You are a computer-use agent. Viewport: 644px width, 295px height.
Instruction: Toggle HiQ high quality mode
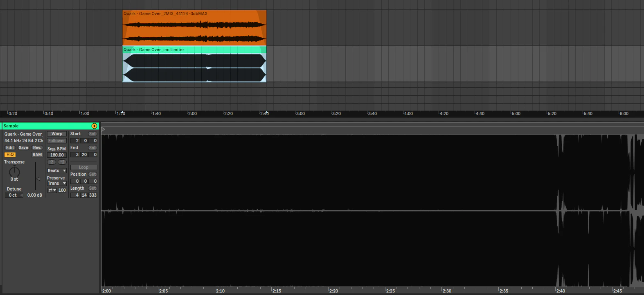point(10,154)
